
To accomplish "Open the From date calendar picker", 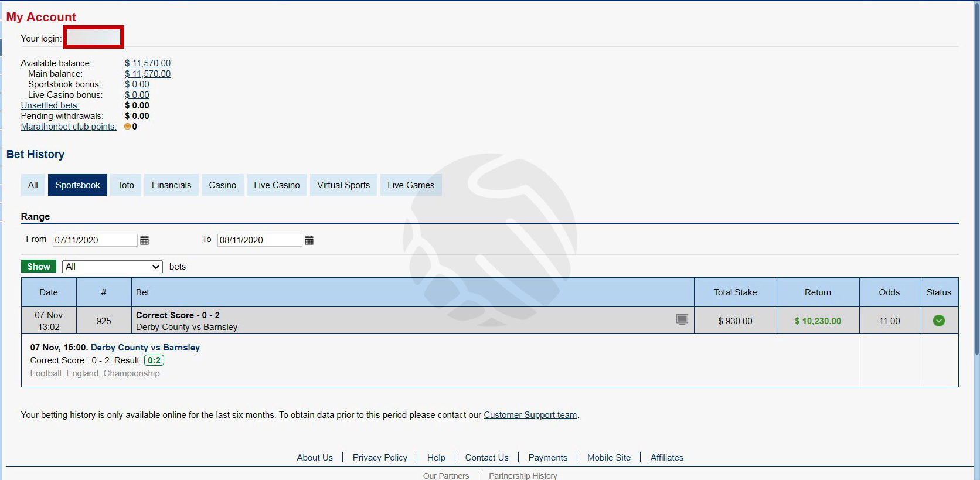I will click(145, 240).
